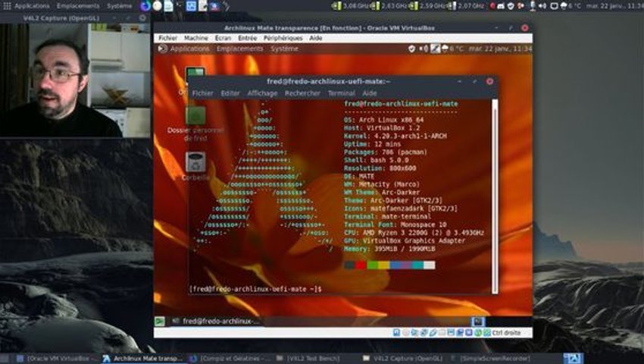Click the document launcher icon in top panel
This screenshot has height=364, width=644.
coord(168,6)
